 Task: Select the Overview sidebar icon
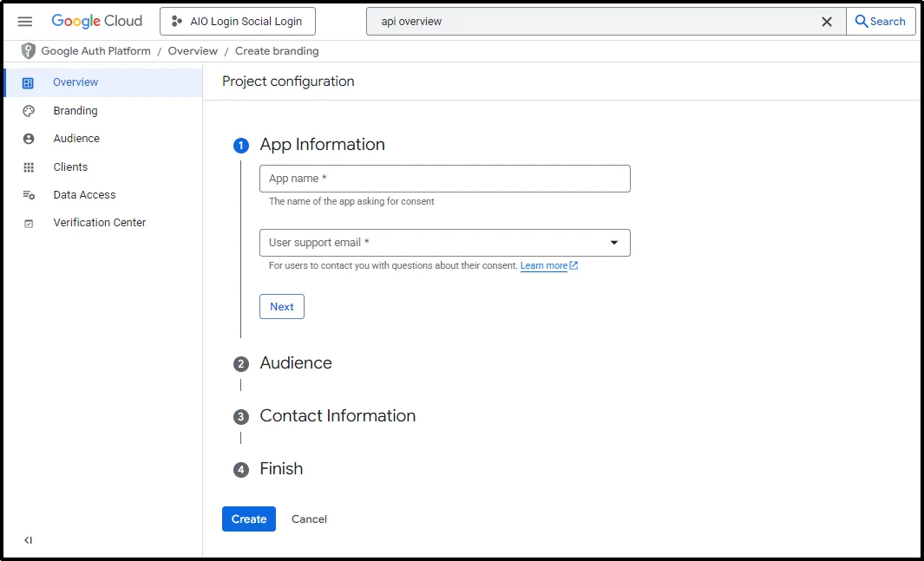click(x=30, y=82)
